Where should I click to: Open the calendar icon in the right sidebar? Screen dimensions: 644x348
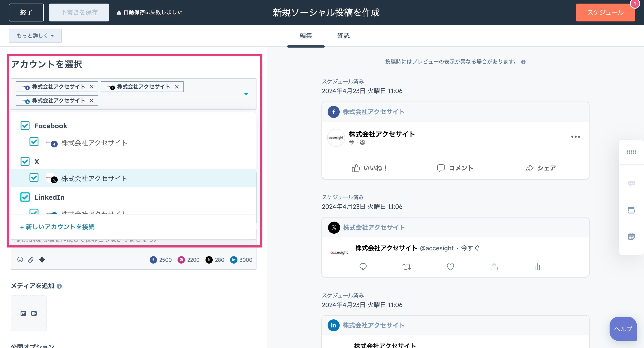(x=632, y=236)
